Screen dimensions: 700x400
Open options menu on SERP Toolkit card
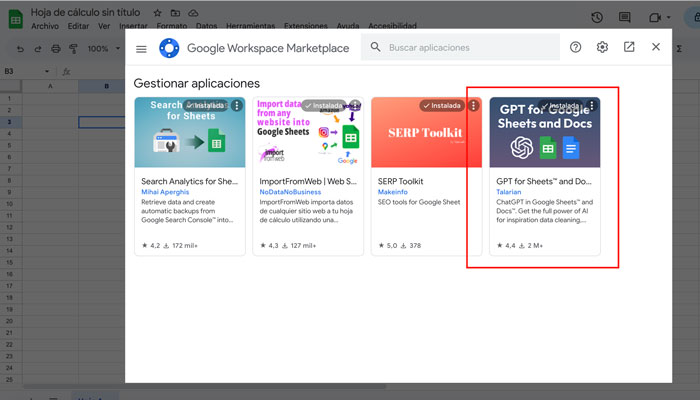coord(473,105)
